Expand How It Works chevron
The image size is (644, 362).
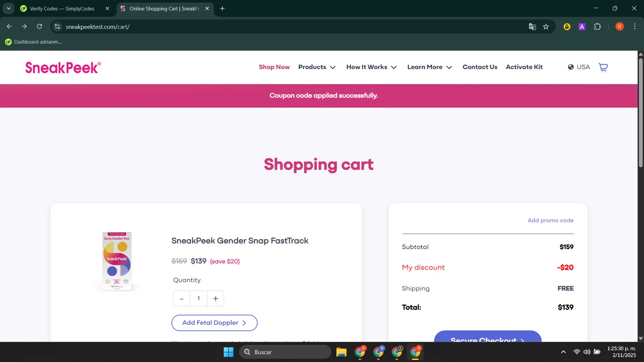click(394, 67)
